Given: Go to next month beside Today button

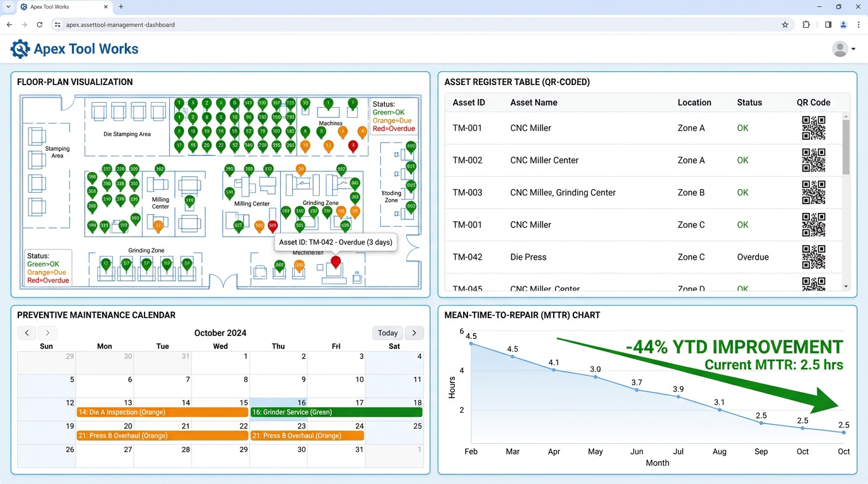Looking at the screenshot, I should click(414, 333).
